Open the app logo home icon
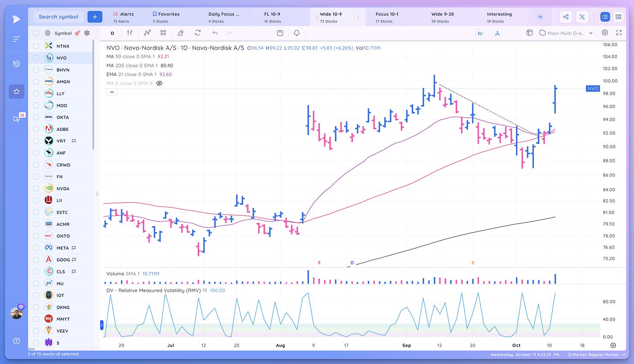Screen dimensions: 634x364 [16, 19]
